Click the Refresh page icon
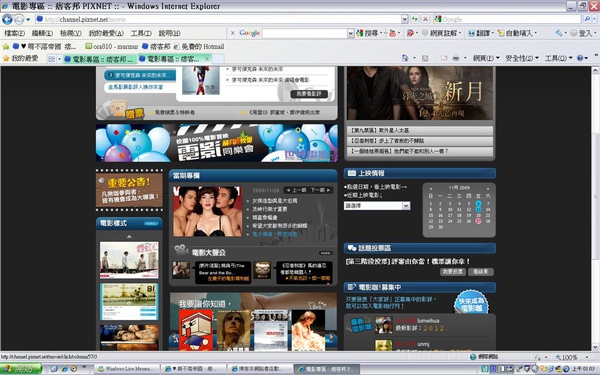This screenshot has height=375, width=600. [x=415, y=19]
